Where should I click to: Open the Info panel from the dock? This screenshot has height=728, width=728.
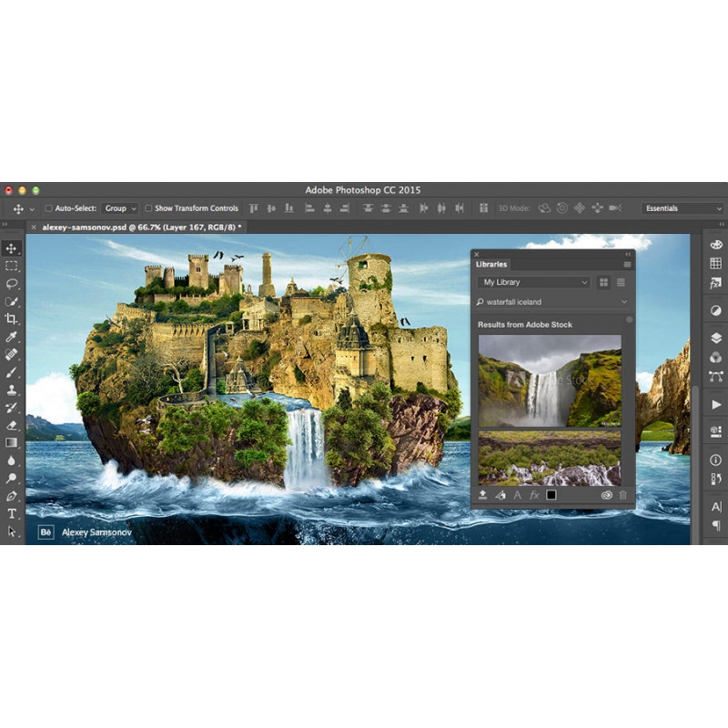716,460
